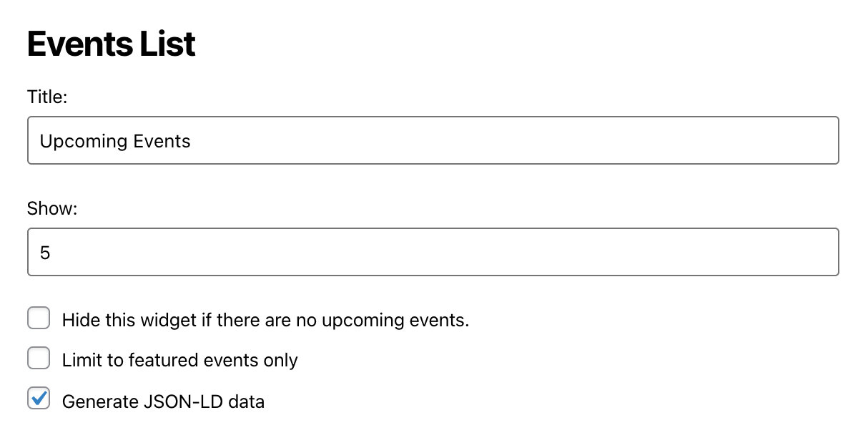This screenshot has width=868, height=448.
Task: Check the Limit to featured events box
Action: click(x=39, y=358)
